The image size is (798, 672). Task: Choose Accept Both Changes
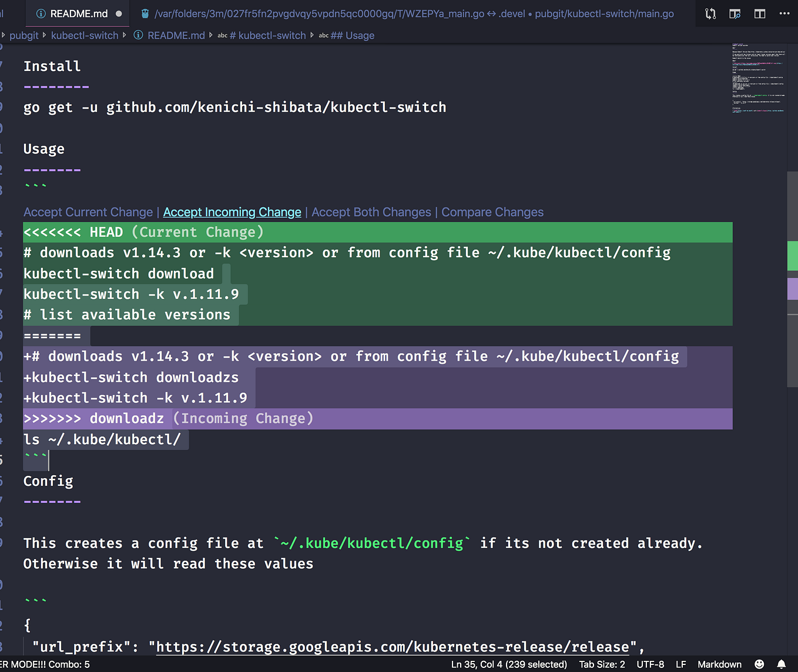[371, 212]
